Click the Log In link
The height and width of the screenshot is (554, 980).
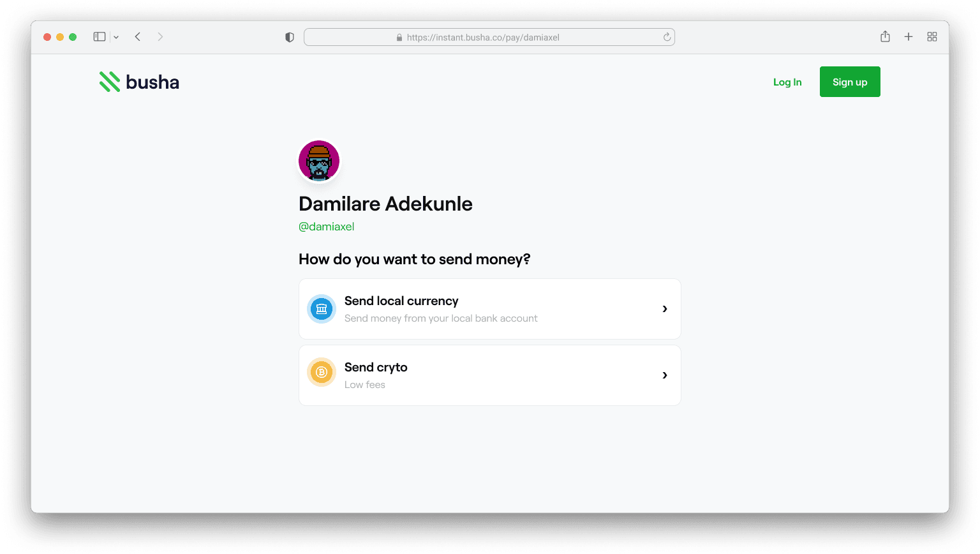pos(787,82)
